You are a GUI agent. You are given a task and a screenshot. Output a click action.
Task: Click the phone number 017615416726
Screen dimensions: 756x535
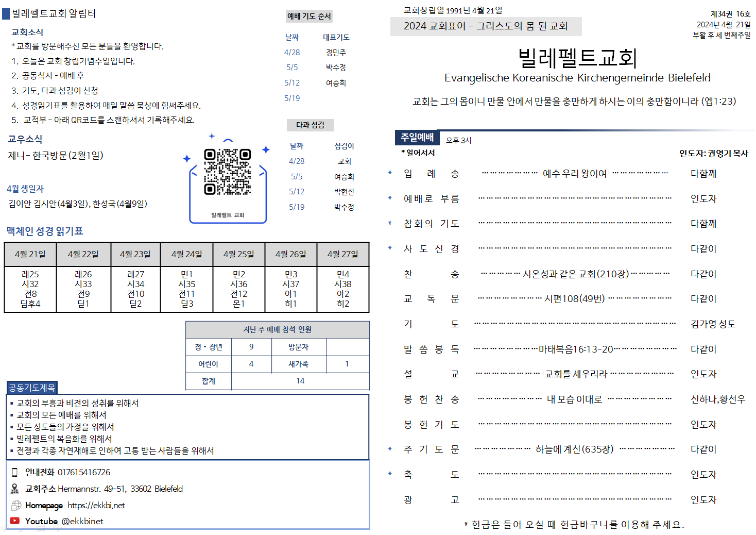point(84,472)
